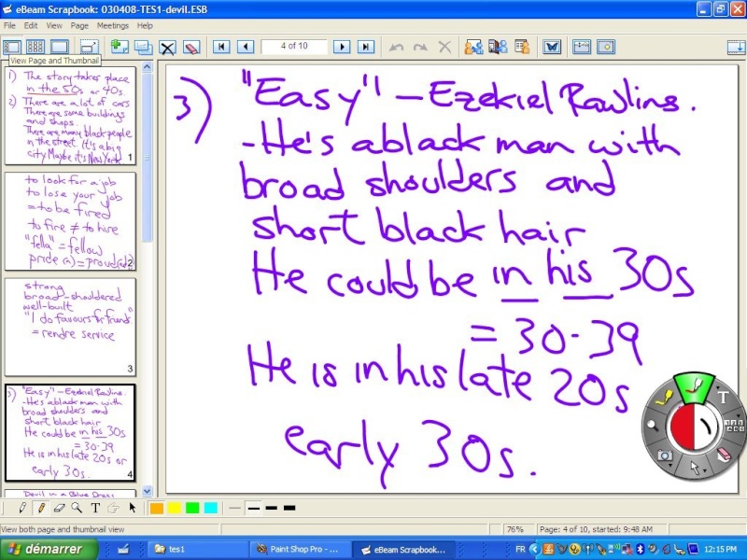
Task: Click the join meeting icon with door
Action: tap(498, 47)
